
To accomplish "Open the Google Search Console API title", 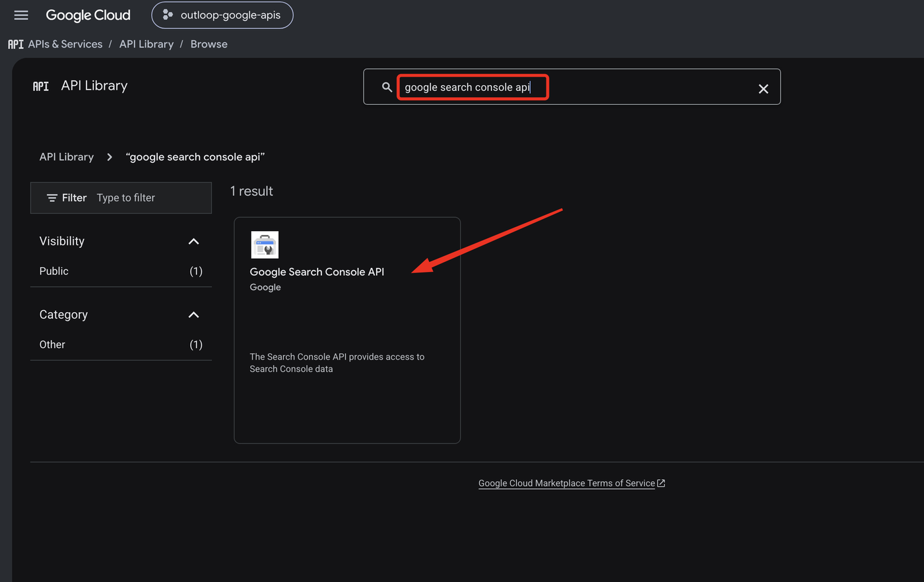I will click(x=317, y=272).
